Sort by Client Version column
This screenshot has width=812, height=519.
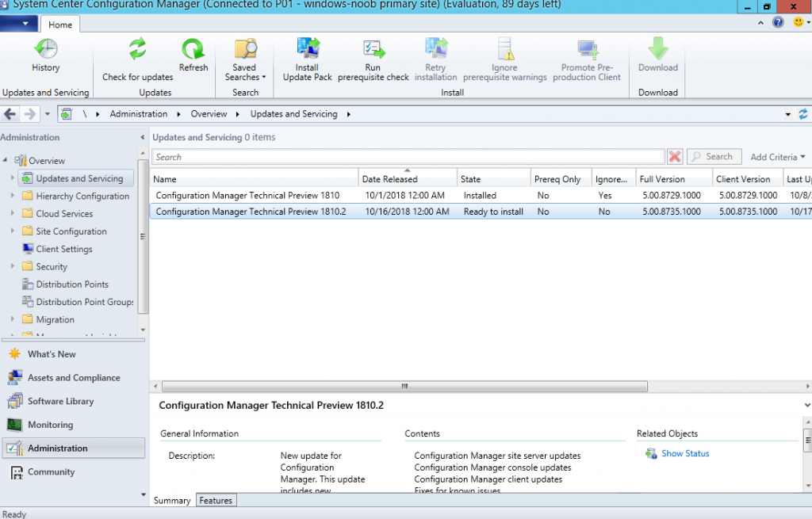click(747, 179)
